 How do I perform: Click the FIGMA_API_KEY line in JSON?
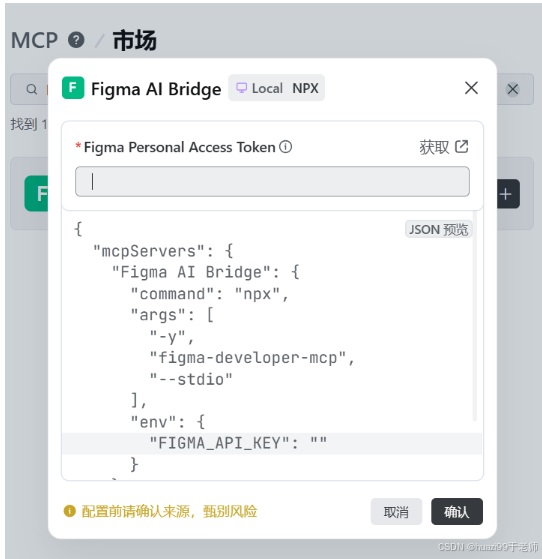[x=272, y=443]
